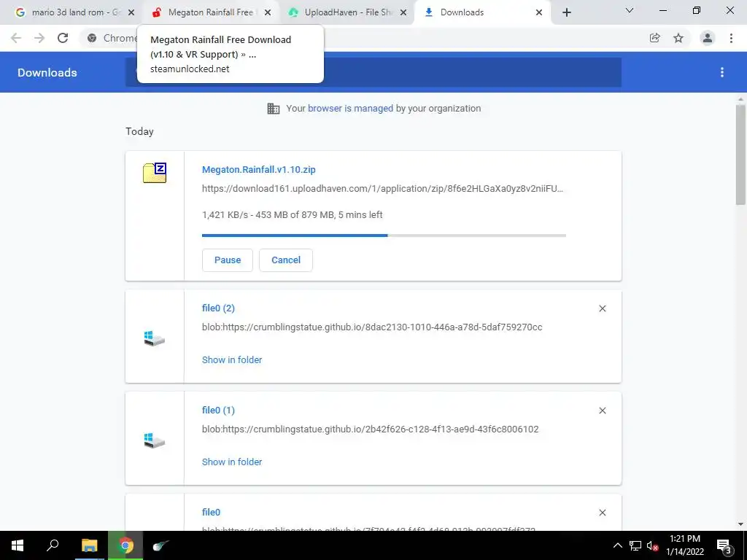Image resolution: width=747 pixels, height=560 pixels.
Task: Open the file0 (1) download link
Action: [218, 410]
